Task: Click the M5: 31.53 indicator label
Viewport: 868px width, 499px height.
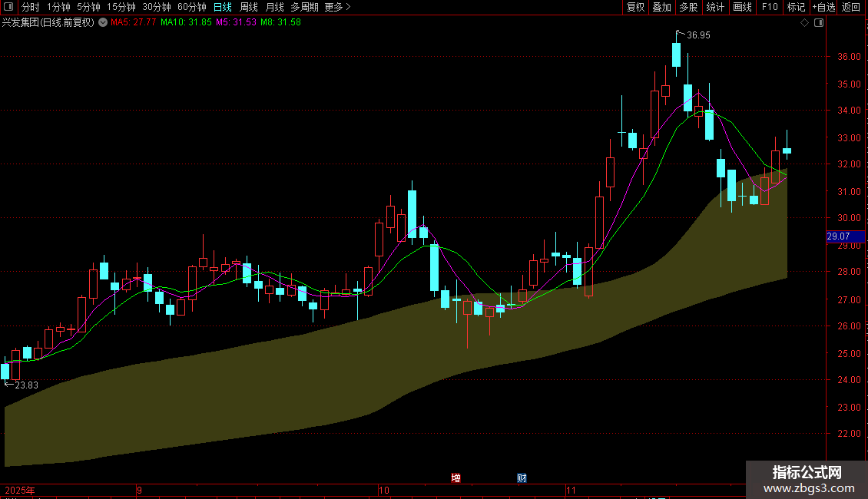Action: (x=237, y=23)
